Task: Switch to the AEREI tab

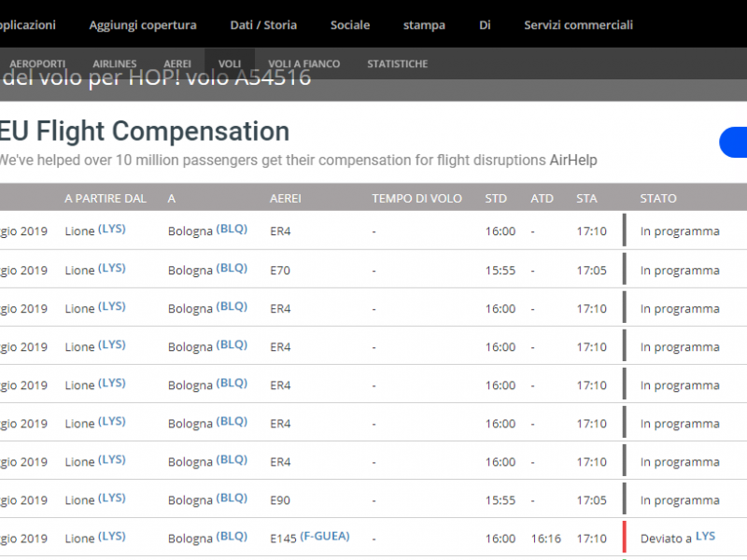Action: [177, 63]
